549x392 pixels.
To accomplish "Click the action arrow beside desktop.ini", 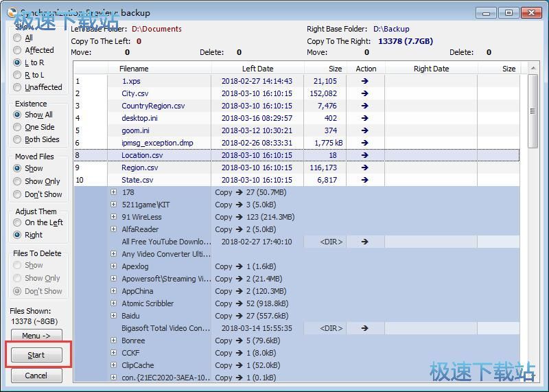I will pyautogui.click(x=365, y=118).
